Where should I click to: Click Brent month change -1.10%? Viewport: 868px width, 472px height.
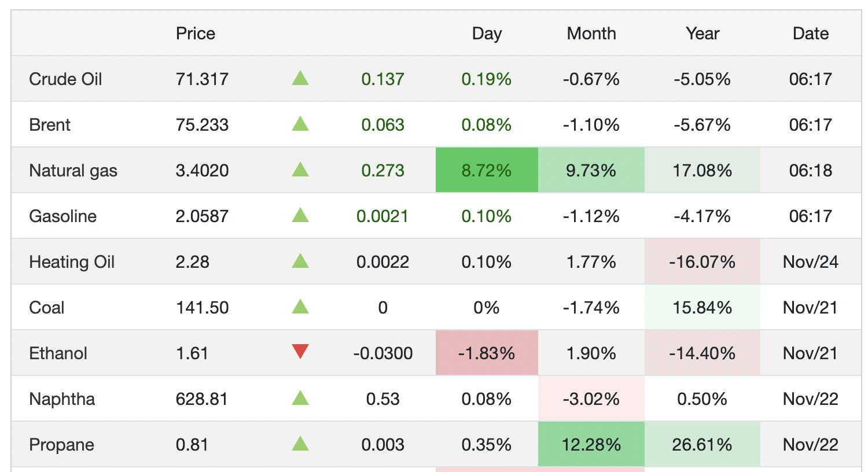click(x=591, y=125)
